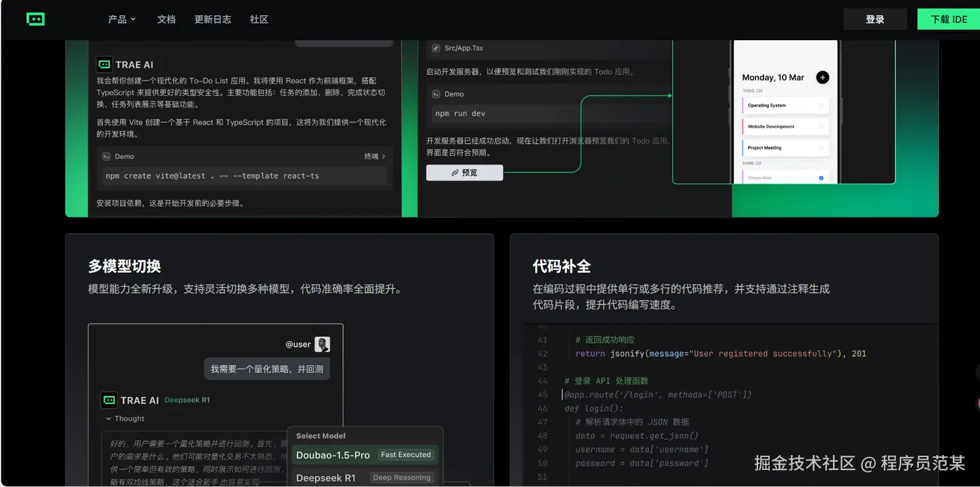Click line number 50 in the code gutter

(x=542, y=463)
